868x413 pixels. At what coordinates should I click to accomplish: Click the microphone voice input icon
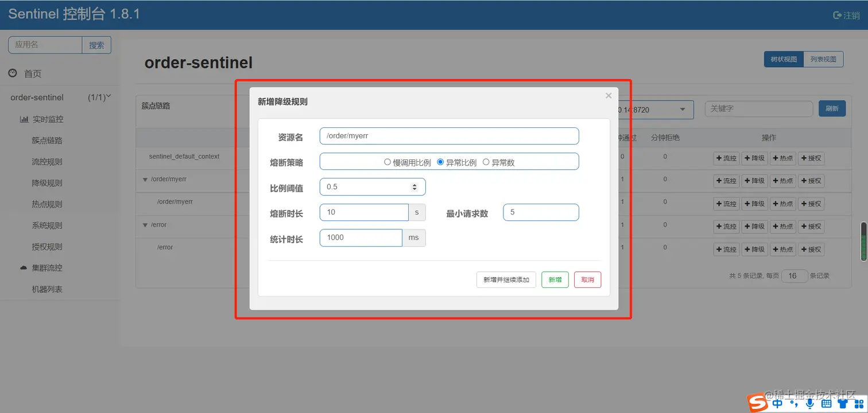click(810, 403)
